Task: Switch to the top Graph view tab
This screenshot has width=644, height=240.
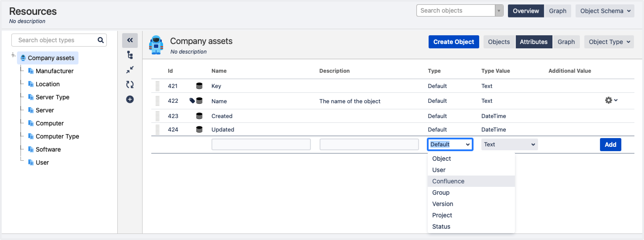Action: [557, 11]
